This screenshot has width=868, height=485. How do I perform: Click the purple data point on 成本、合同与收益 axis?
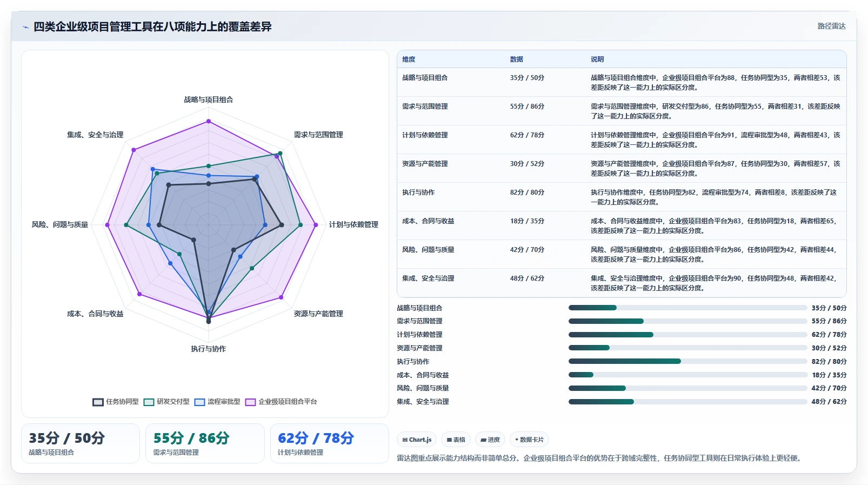[x=139, y=294]
